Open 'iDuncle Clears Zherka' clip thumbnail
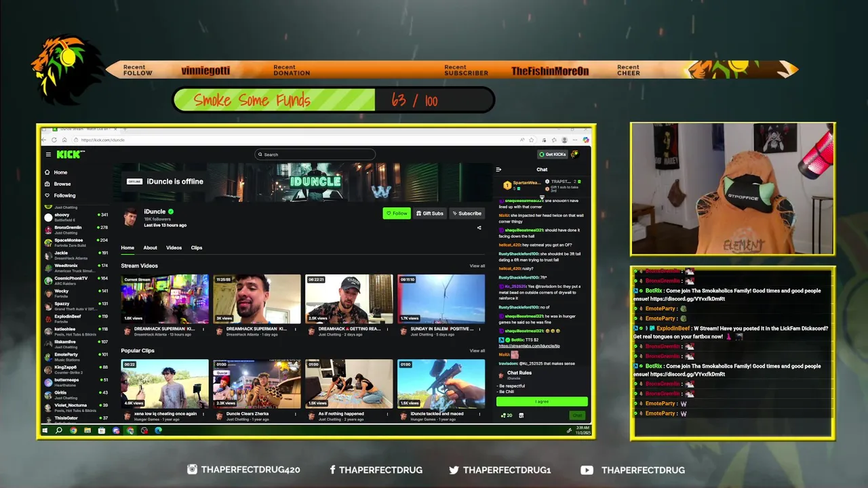The image size is (868, 488). point(257,384)
